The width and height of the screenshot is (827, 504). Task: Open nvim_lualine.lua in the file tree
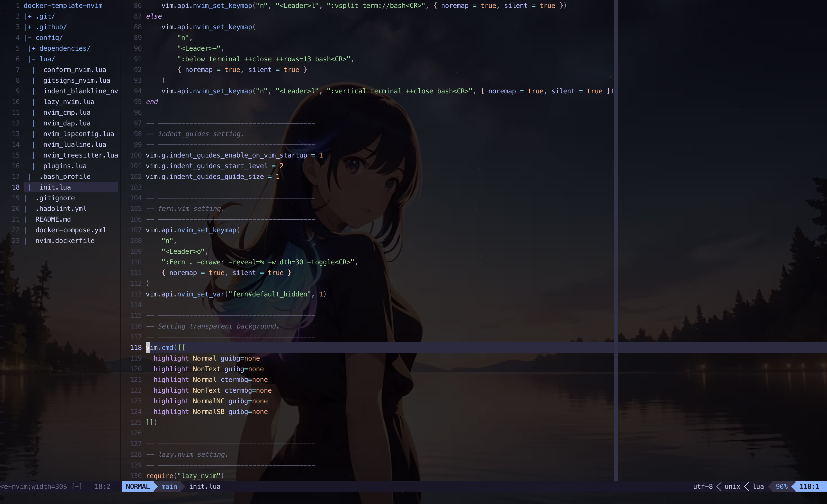(75, 144)
